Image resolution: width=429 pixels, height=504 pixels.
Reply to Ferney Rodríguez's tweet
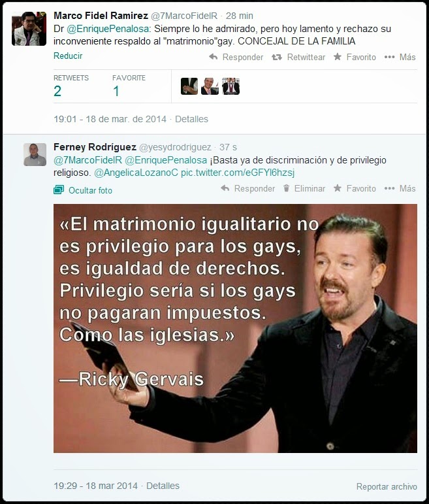click(247, 188)
